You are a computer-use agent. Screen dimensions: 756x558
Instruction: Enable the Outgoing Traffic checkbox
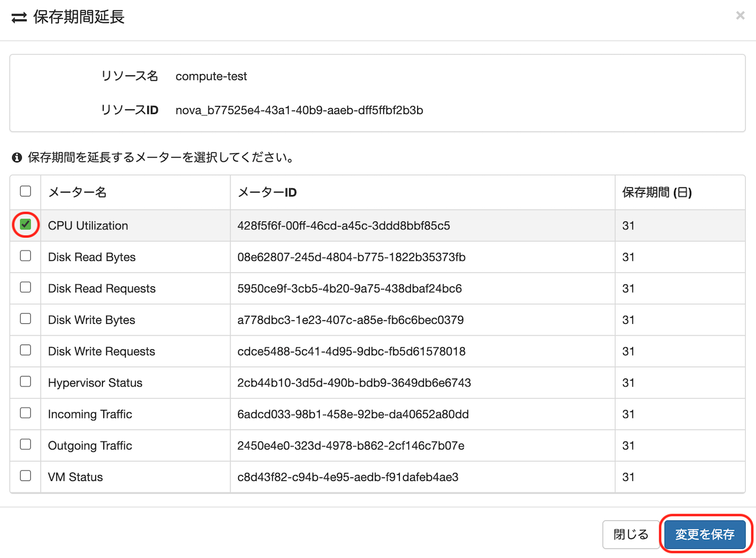(25, 445)
